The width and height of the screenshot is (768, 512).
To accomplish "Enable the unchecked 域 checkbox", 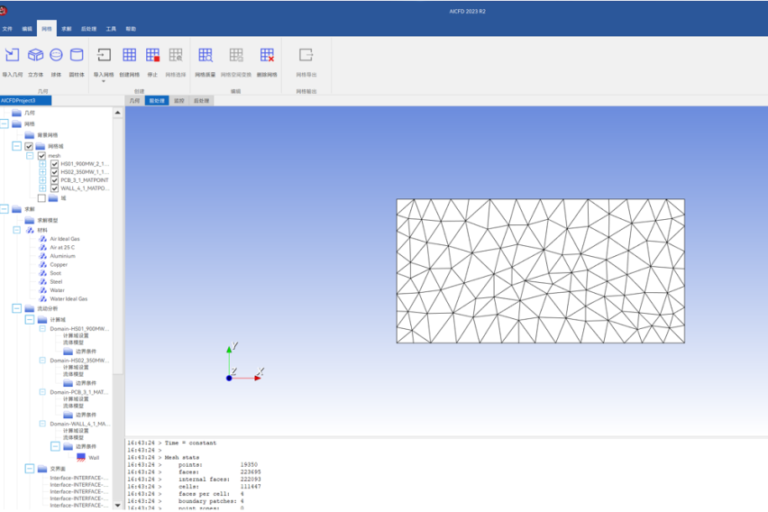I will pyautogui.click(x=42, y=198).
